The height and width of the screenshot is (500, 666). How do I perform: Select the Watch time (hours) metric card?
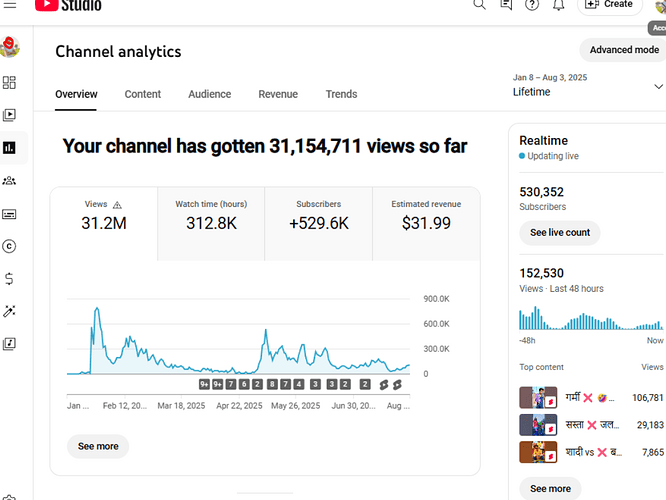click(211, 215)
